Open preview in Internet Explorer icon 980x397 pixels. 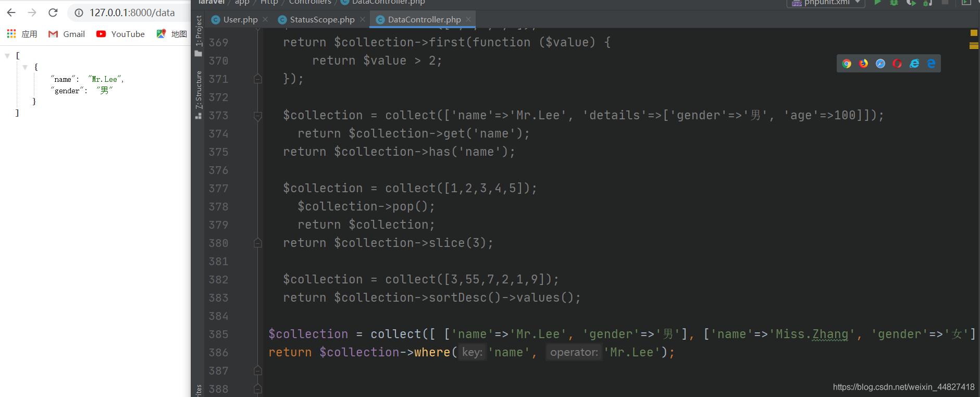[914, 64]
